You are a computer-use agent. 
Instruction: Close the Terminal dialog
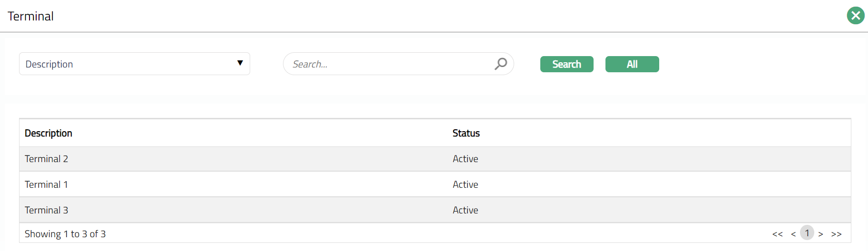pyautogui.click(x=855, y=16)
